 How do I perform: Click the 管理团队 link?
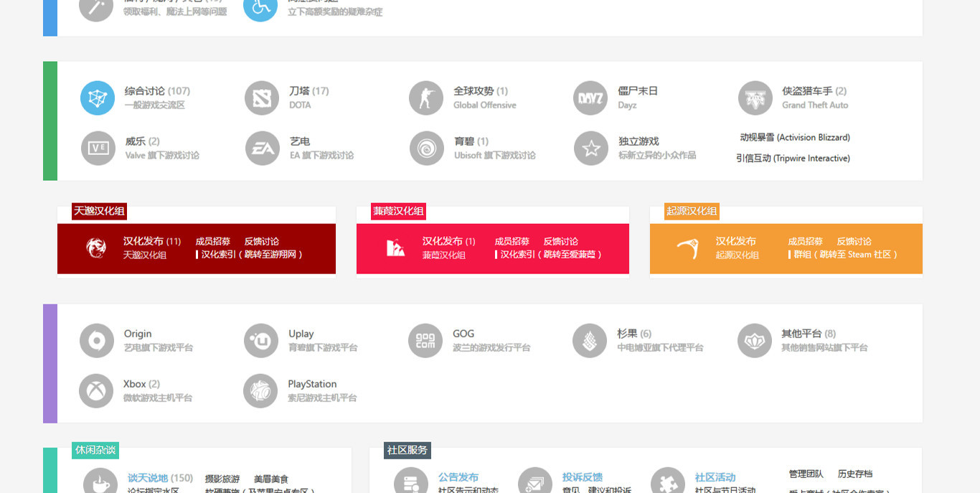(806, 474)
